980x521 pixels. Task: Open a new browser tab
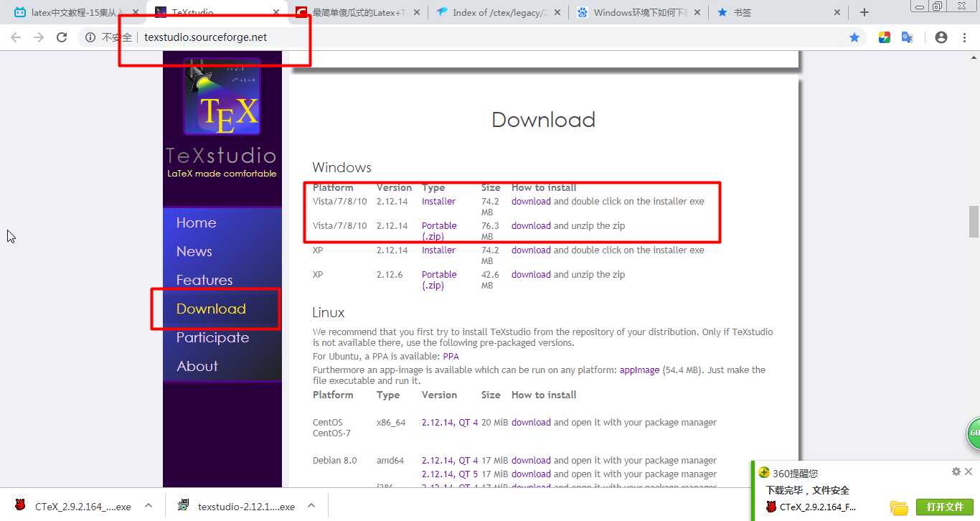(x=864, y=12)
